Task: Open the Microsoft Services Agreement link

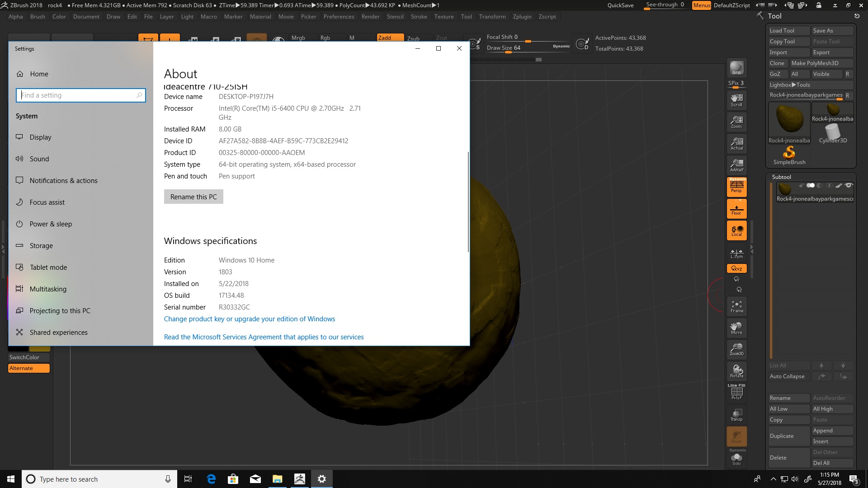Action: [x=264, y=337]
